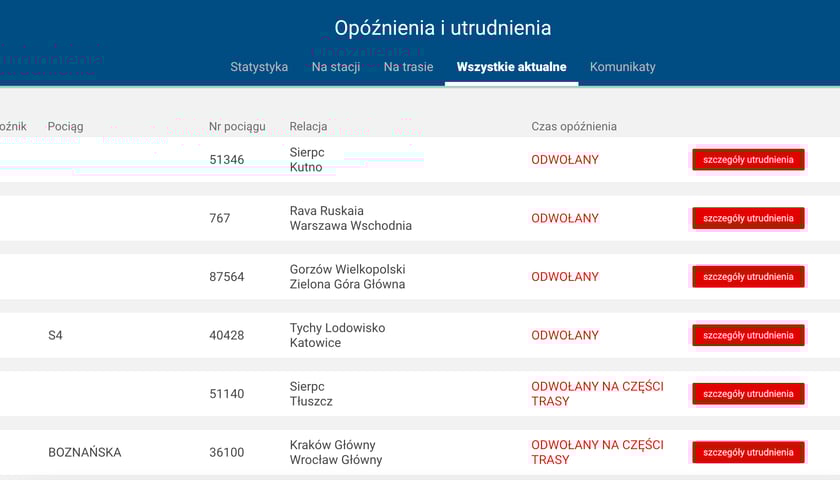The image size is (840, 480).
Task: Click ODWOŁANY status for Gorzów Wielkopolski train
Action: coord(564,277)
